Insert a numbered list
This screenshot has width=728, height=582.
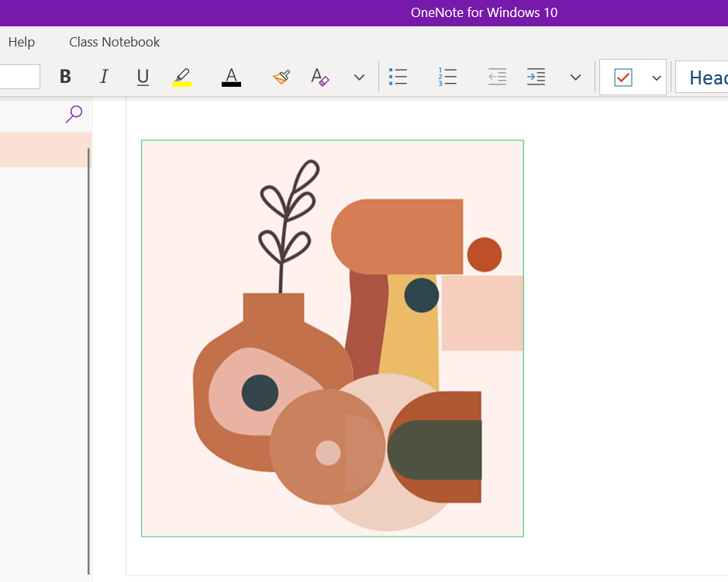pos(447,77)
